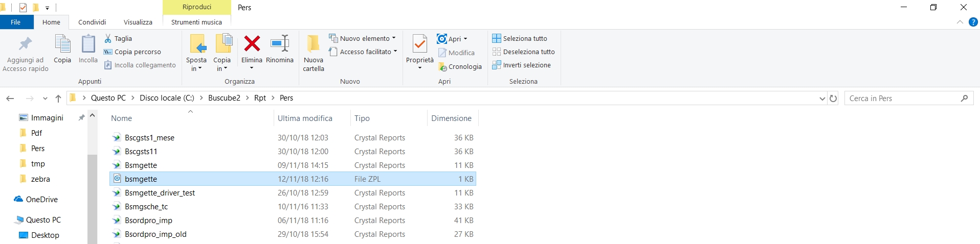
Task: Switch to the Visualizza ribbon tab
Action: (x=138, y=22)
